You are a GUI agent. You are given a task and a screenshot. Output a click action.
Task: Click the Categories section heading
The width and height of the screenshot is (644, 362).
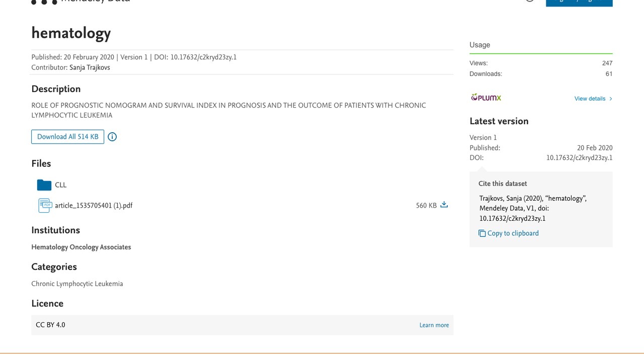[54, 267]
